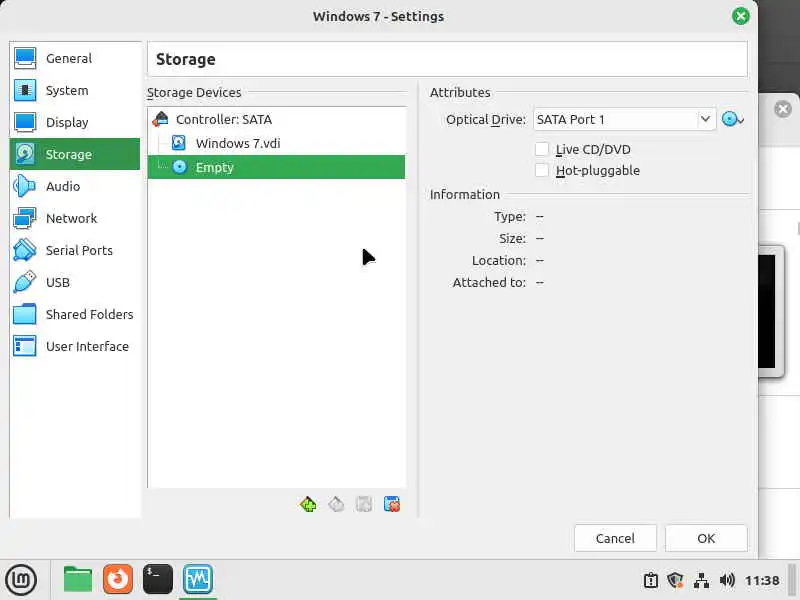800x600 pixels.
Task: Click the Shared Folders folder icon
Action: (x=24, y=314)
